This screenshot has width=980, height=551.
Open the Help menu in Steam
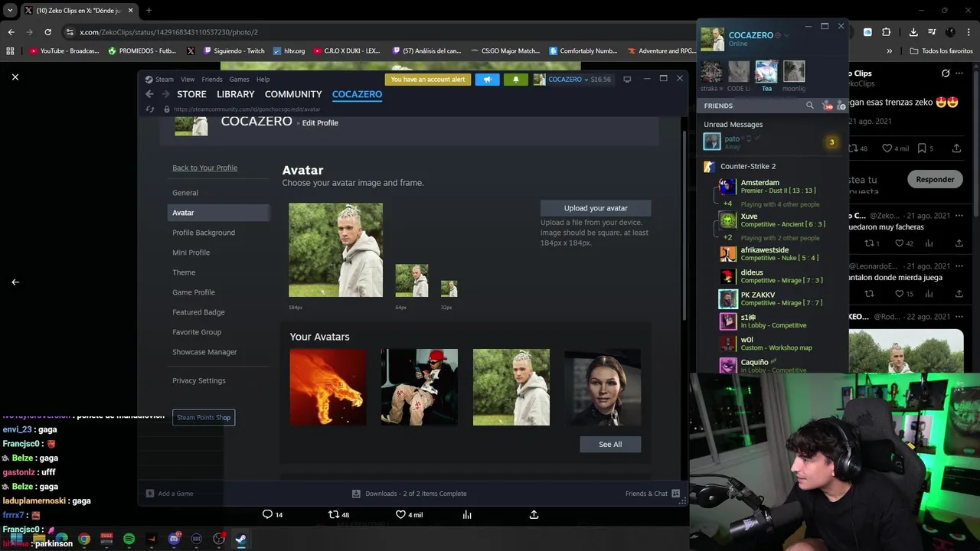263,80
